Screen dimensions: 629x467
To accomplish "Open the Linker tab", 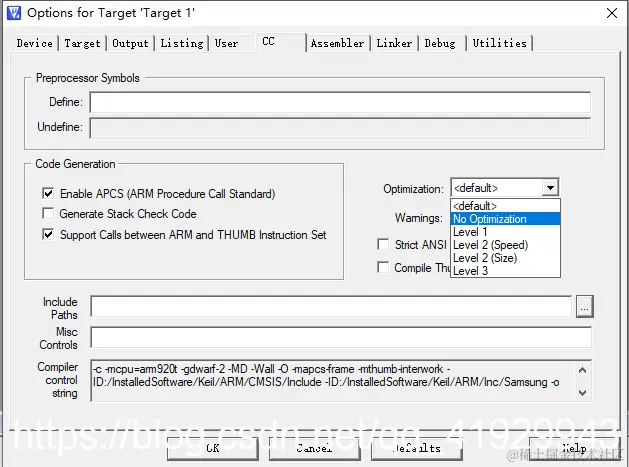I will click(394, 43).
